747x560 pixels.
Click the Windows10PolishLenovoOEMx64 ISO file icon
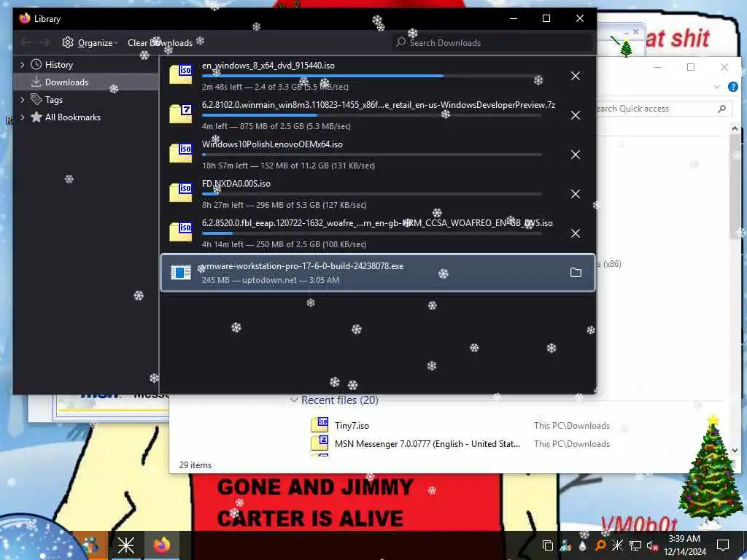(x=181, y=153)
